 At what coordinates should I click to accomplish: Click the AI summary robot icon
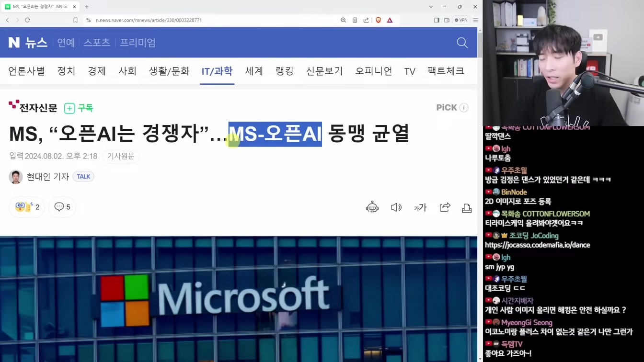click(x=372, y=207)
